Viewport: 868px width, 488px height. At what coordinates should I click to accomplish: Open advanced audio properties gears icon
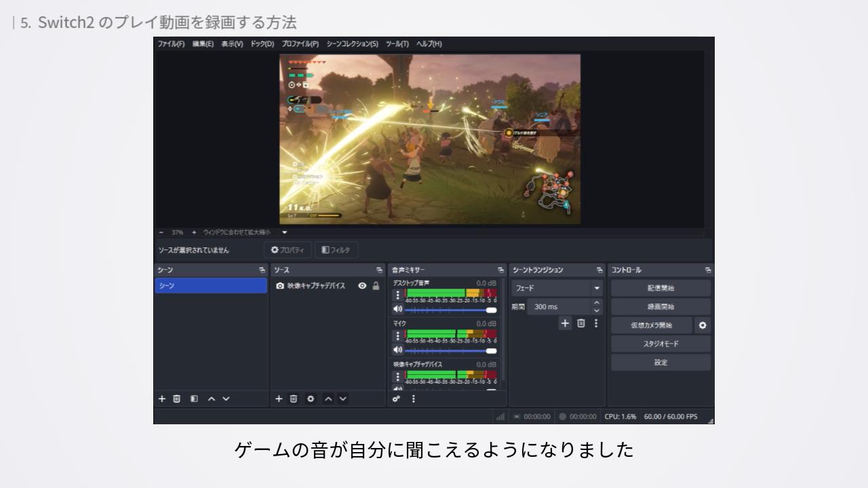point(397,399)
